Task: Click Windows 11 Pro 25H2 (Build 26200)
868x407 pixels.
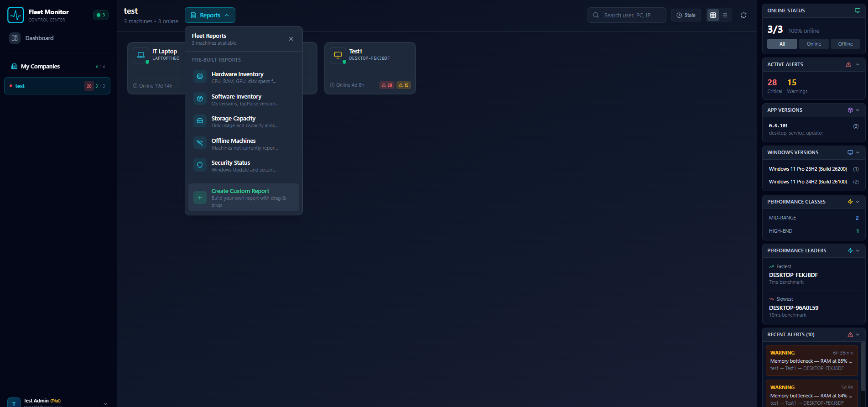Action: coord(814,169)
